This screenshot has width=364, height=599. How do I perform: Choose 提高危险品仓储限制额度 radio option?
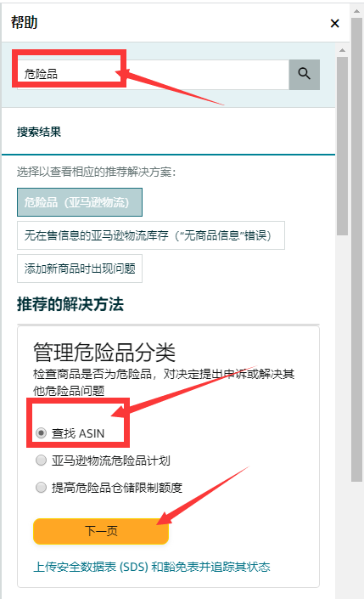42,487
